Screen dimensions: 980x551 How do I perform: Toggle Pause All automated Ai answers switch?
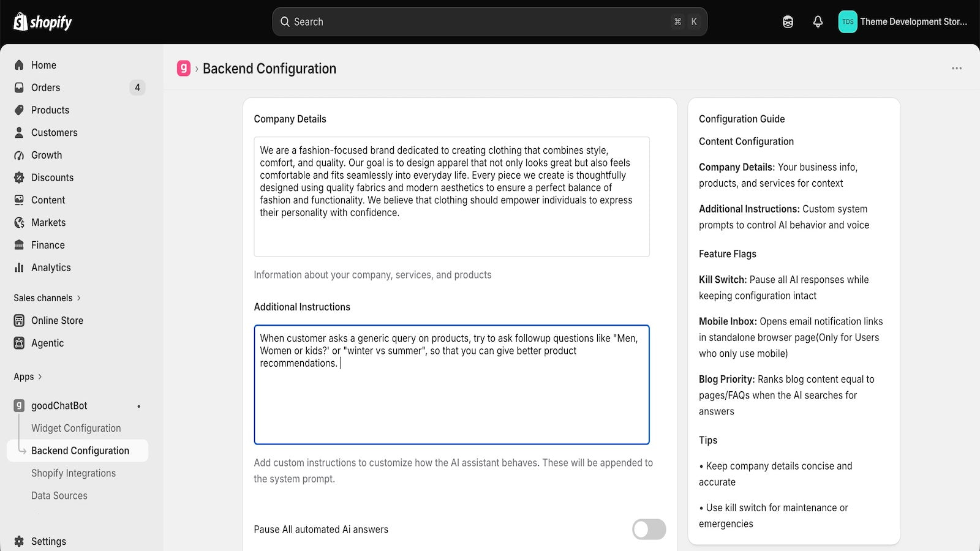(x=649, y=530)
